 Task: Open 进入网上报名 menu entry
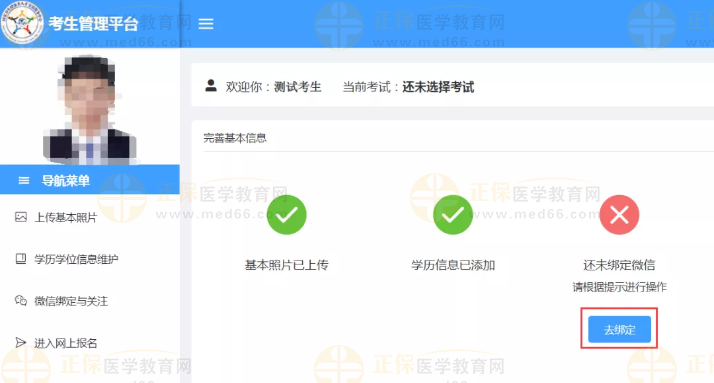pyautogui.click(x=66, y=343)
